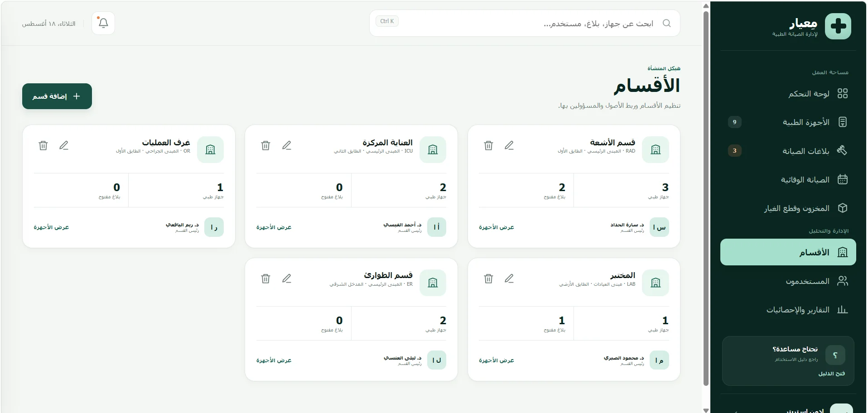Viewport: 868px width, 413px height.
Task: Delete المختبر department using trash icon
Action: (x=488, y=279)
